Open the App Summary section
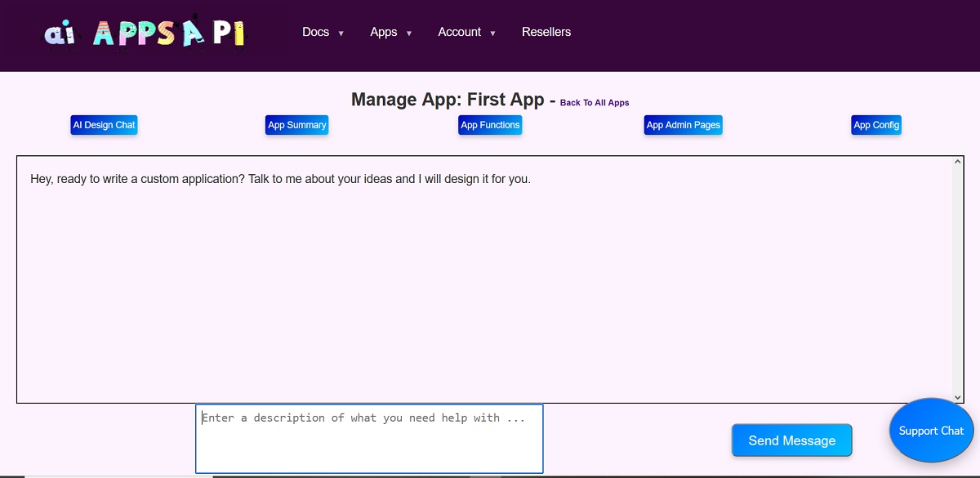Image resolution: width=980 pixels, height=478 pixels. point(297,125)
